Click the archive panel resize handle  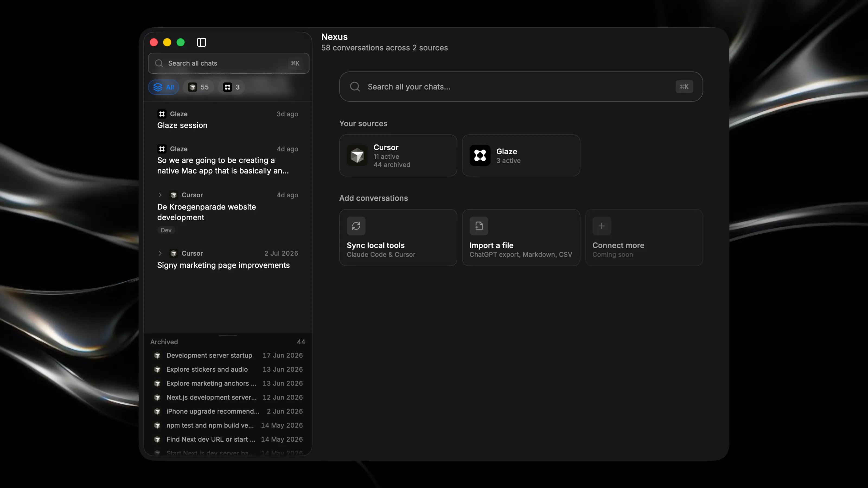(228, 335)
